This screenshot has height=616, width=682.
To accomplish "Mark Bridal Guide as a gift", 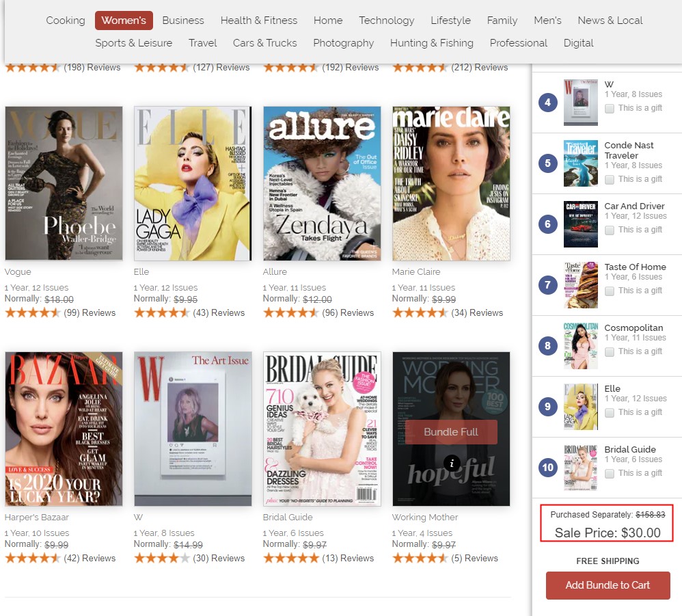I will 610,474.
